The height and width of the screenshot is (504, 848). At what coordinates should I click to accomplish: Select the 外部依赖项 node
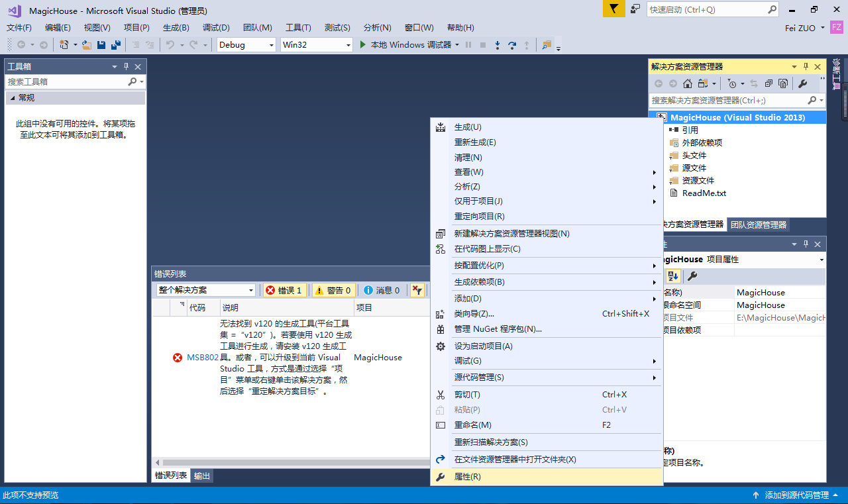coord(702,143)
